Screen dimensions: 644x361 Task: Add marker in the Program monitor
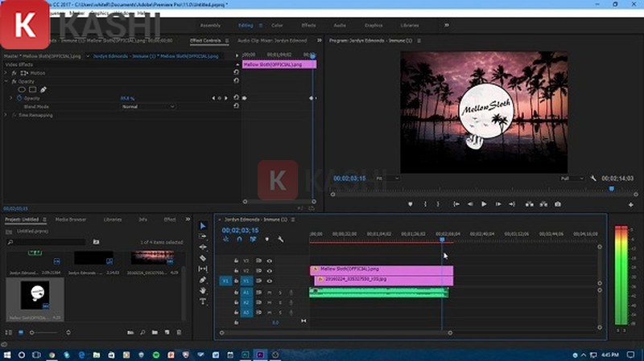pyautogui.click(x=410, y=204)
